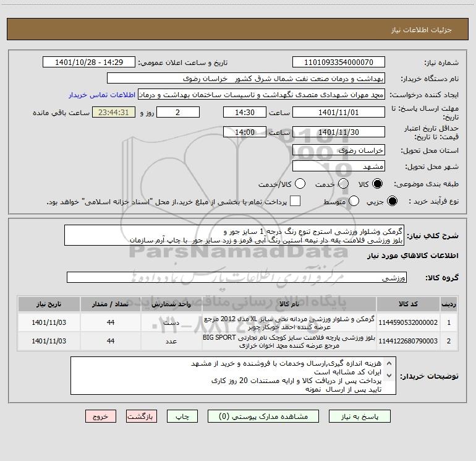Click the تاریخ نیاز column header
This screenshot has width=476, height=461.
click(49, 304)
